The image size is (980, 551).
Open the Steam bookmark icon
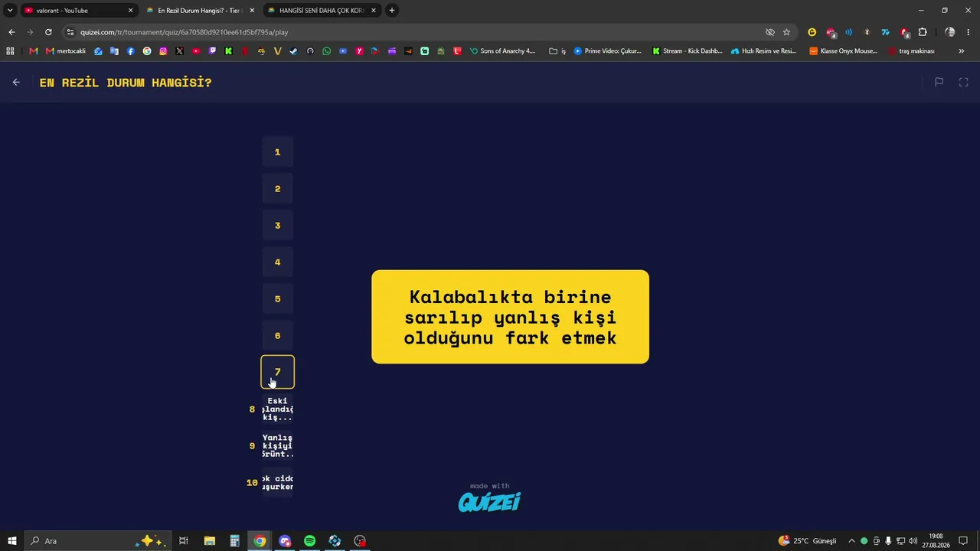(x=293, y=51)
